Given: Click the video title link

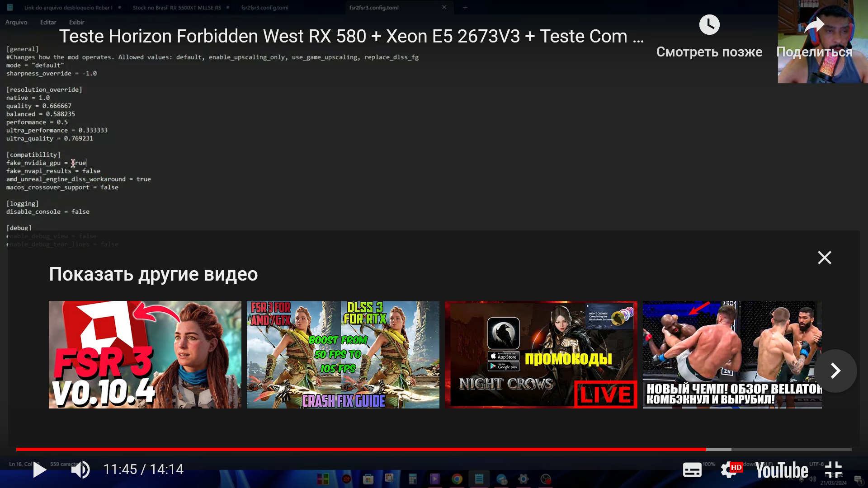Looking at the screenshot, I should [x=351, y=36].
